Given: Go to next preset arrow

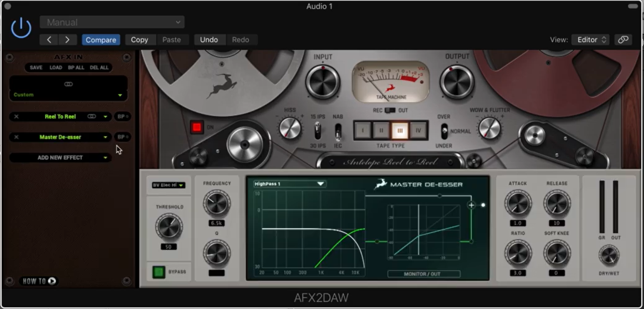Looking at the screenshot, I should coord(67,40).
